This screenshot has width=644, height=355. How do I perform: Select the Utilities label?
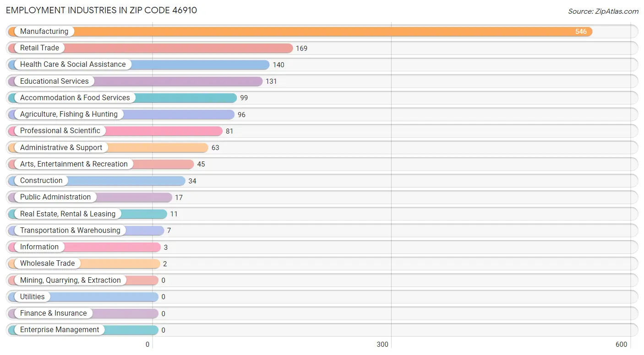point(33,297)
